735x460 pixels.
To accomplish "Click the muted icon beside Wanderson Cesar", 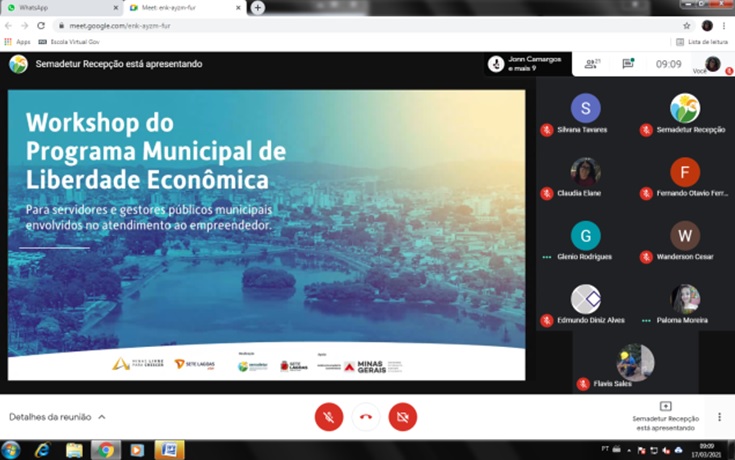I will pyautogui.click(x=646, y=257).
